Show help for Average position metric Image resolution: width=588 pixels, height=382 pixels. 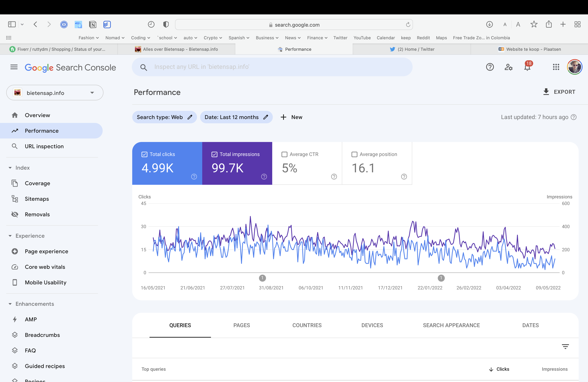pos(404,176)
